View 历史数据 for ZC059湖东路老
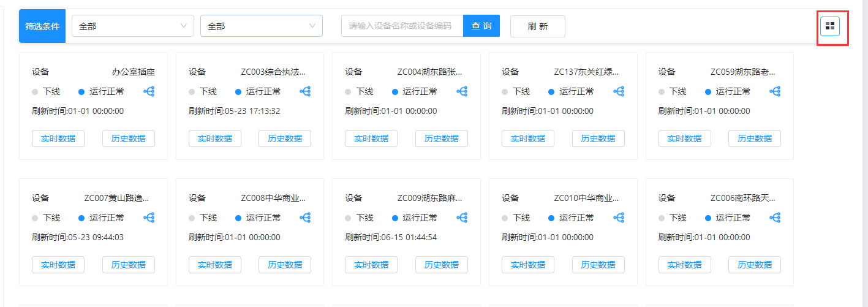The height and width of the screenshot is (307, 868). (x=755, y=138)
